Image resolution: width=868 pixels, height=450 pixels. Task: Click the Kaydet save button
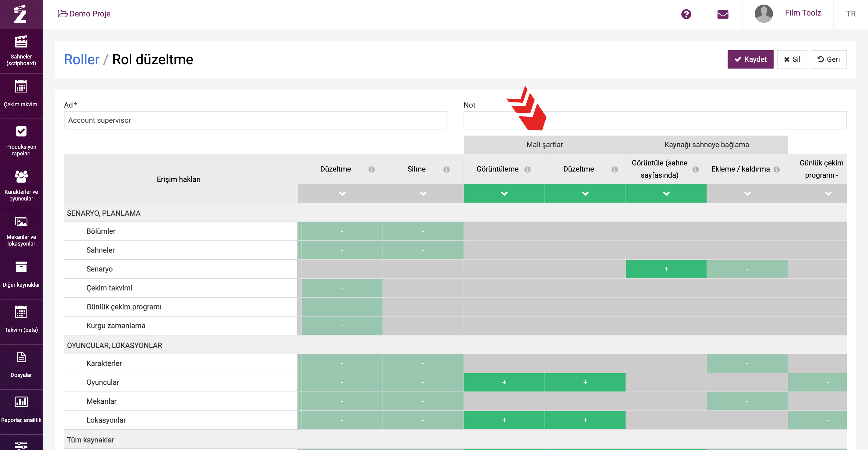(750, 59)
